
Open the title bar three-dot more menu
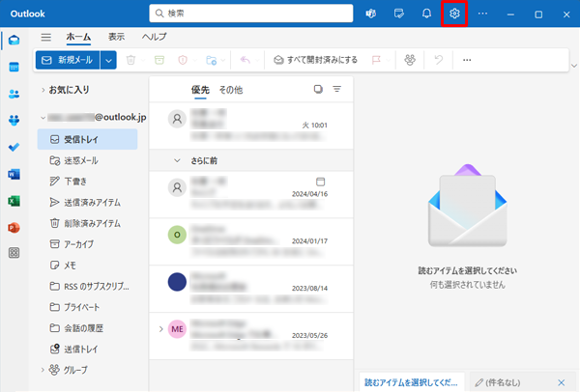click(x=482, y=14)
